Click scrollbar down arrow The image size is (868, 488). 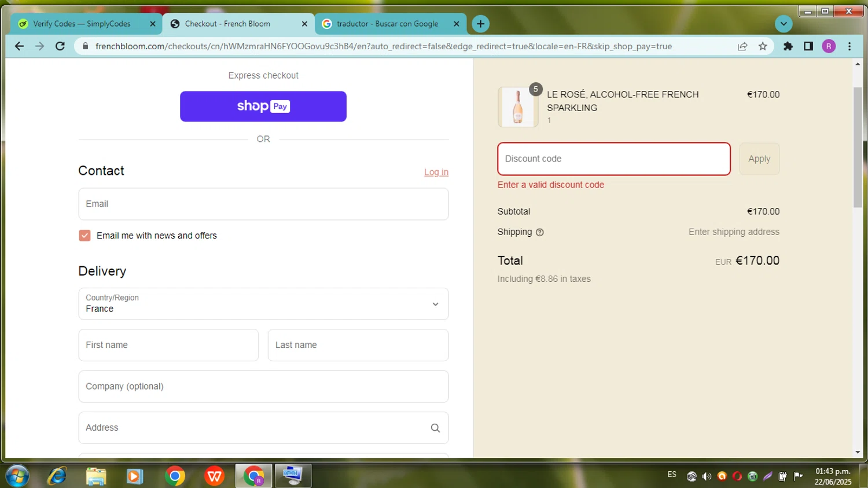pos(858,452)
